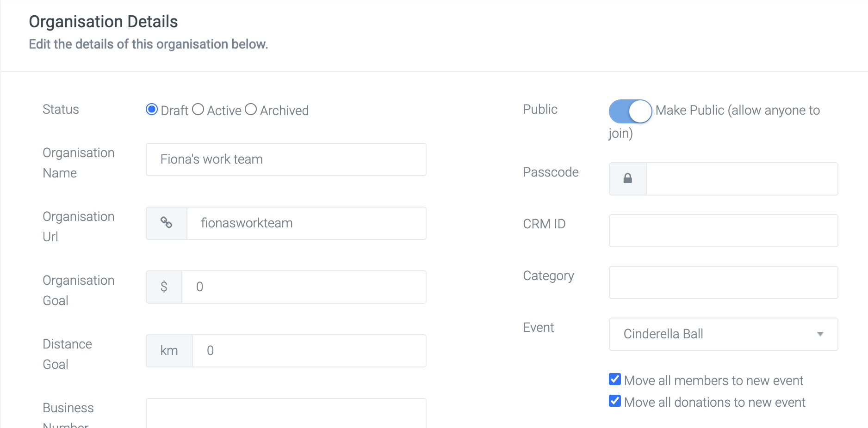Click the Organisation Url field with fionasworkteam
The height and width of the screenshot is (428, 868).
306,223
